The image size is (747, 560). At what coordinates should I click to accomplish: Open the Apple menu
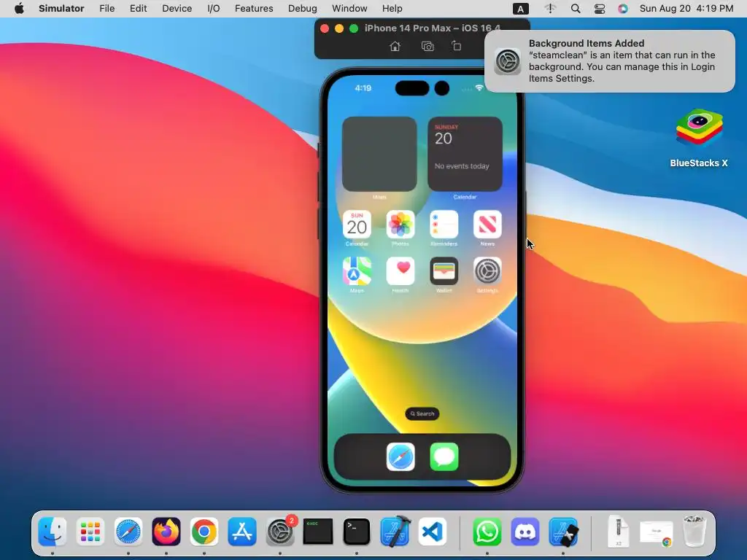[19, 8]
